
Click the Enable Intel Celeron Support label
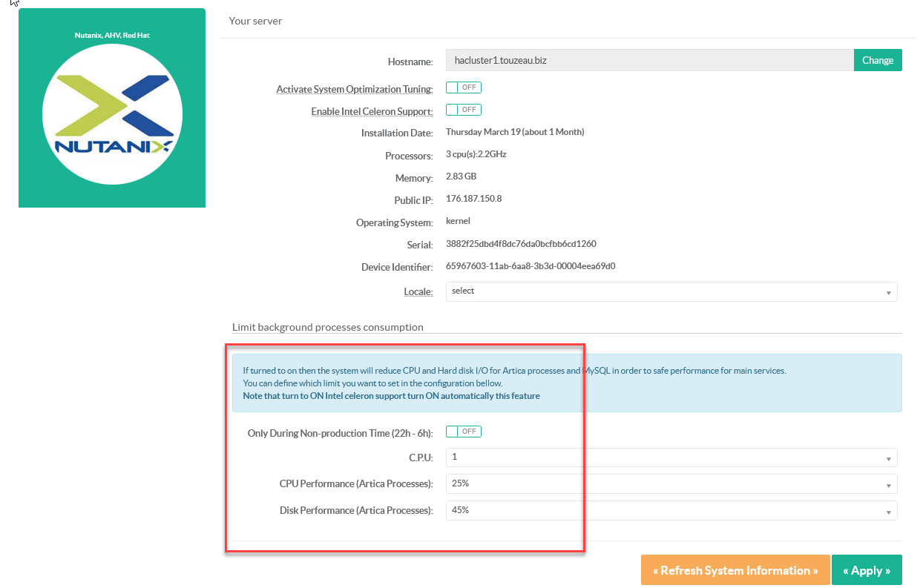tap(371, 112)
